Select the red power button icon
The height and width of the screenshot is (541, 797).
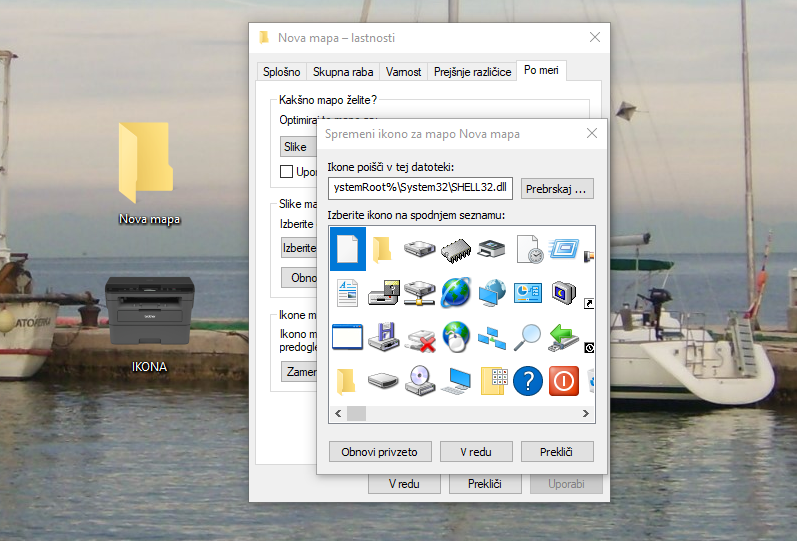tap(564, 381)
